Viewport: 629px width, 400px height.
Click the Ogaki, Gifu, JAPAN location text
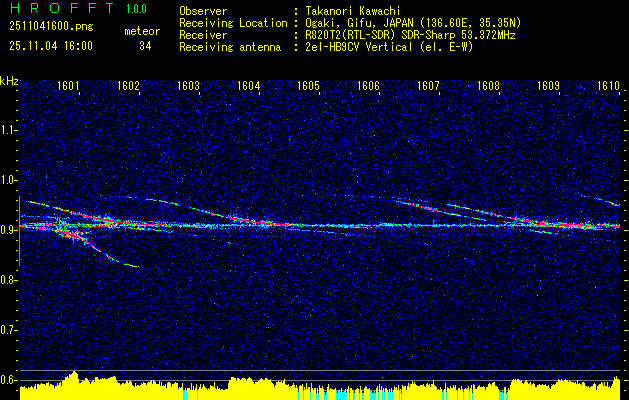coord(413,23)
